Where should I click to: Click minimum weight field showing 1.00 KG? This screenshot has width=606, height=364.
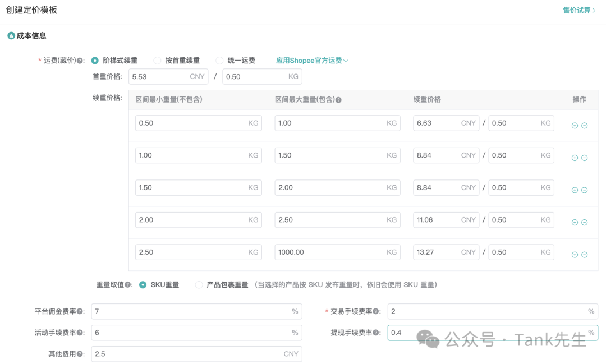point(199,155)
